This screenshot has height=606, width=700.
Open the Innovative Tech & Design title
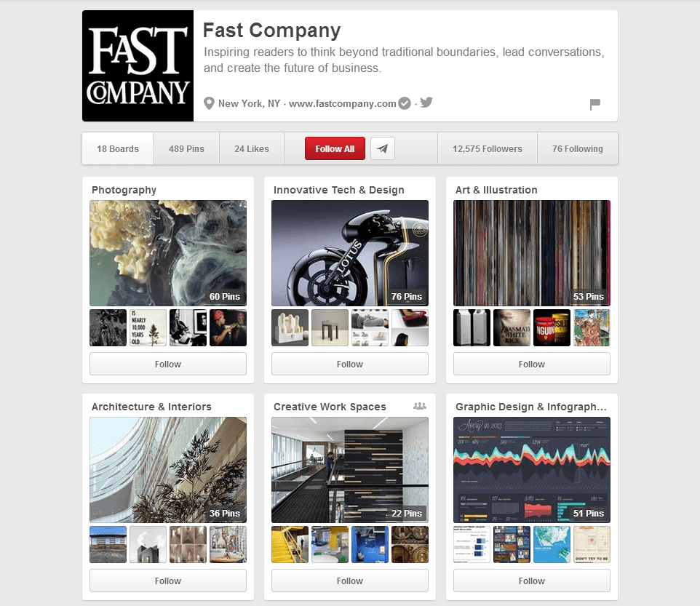[x=339, y=190]
